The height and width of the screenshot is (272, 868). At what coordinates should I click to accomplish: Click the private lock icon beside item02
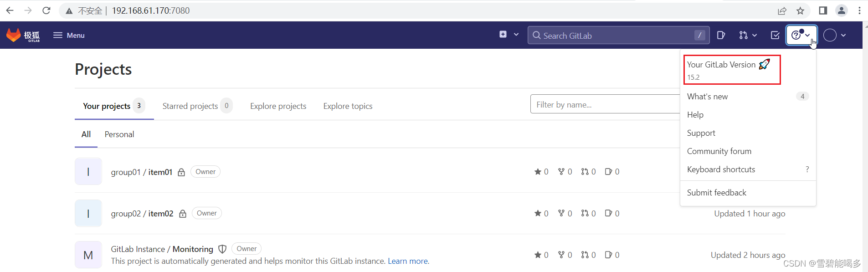click(x=183, y=214)
